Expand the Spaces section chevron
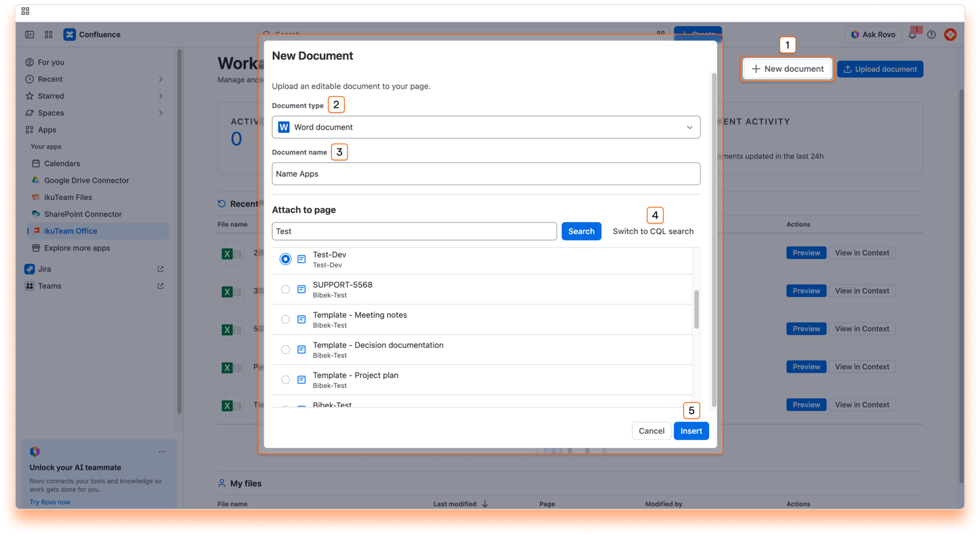Screen dimensions: 980x535 click(x=161, y=113)
